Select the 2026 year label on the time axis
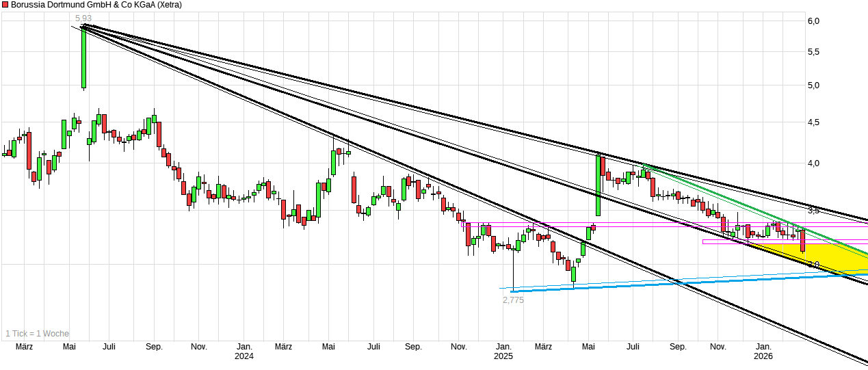Viewport: 868px width, 370px height. tap(763, 356)
